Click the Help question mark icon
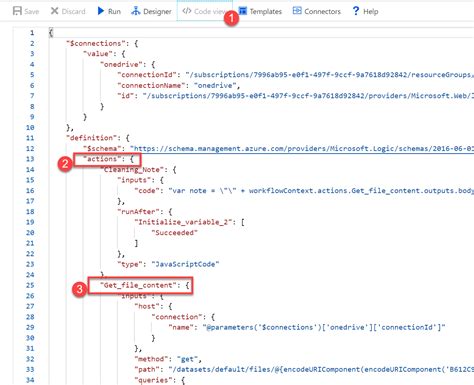 click(x=356, y=11)
